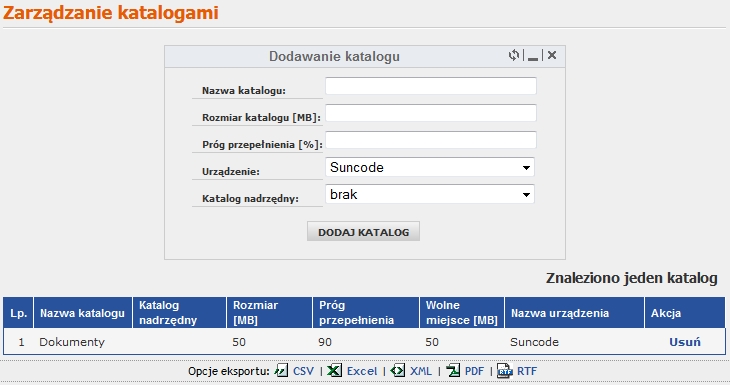This screenshot has width=730, height=385.
Task: Sort by Próg przepełnienia column header
Action: 366,313
